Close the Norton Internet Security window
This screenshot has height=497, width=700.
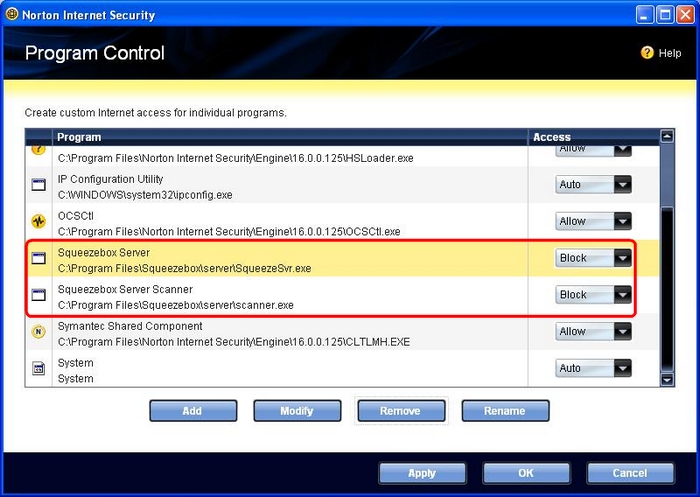pyautogui.click(x=685, y=15)
